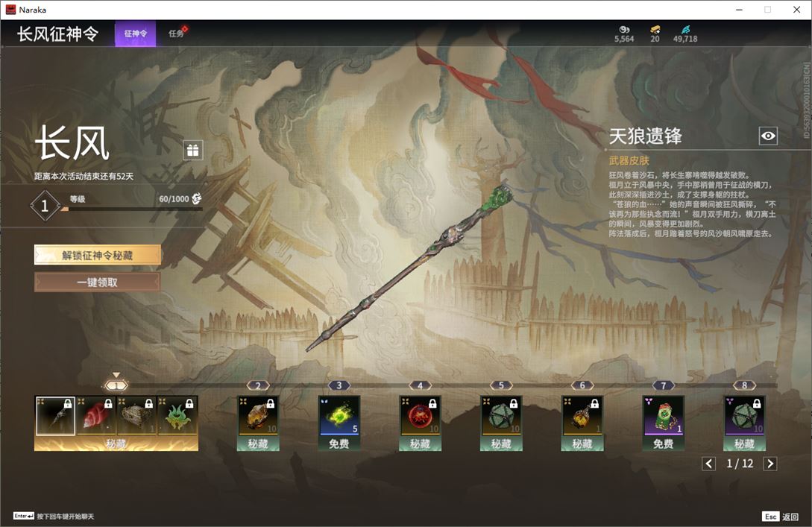Select the level 5 green polyhedron reward
812x527 pixels.
pos(501,416)
